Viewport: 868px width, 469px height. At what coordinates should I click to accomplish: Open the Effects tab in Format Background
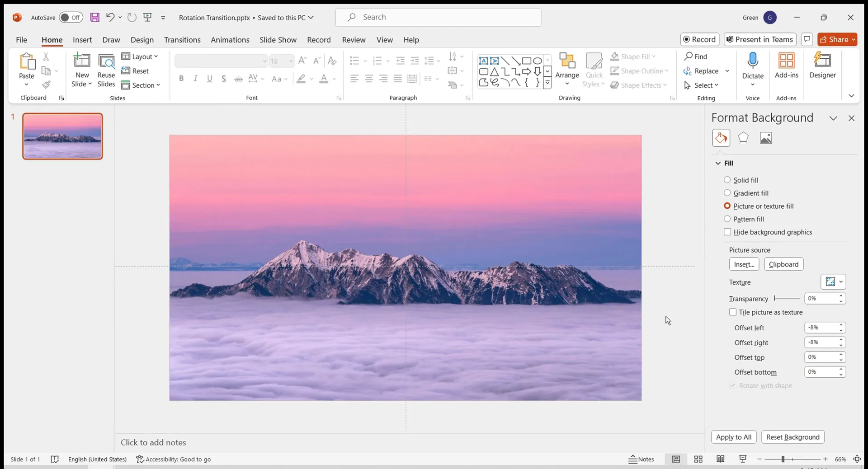pos(743,138)
